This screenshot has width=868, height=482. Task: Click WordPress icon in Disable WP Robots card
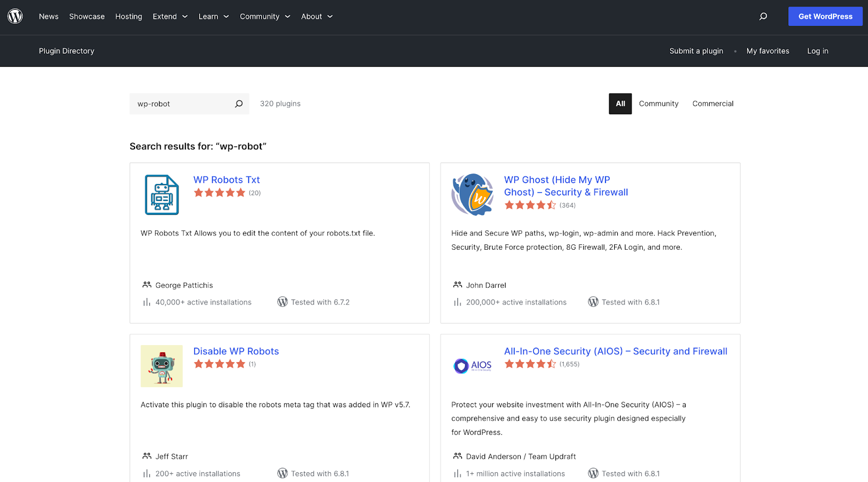click(283, 473)
